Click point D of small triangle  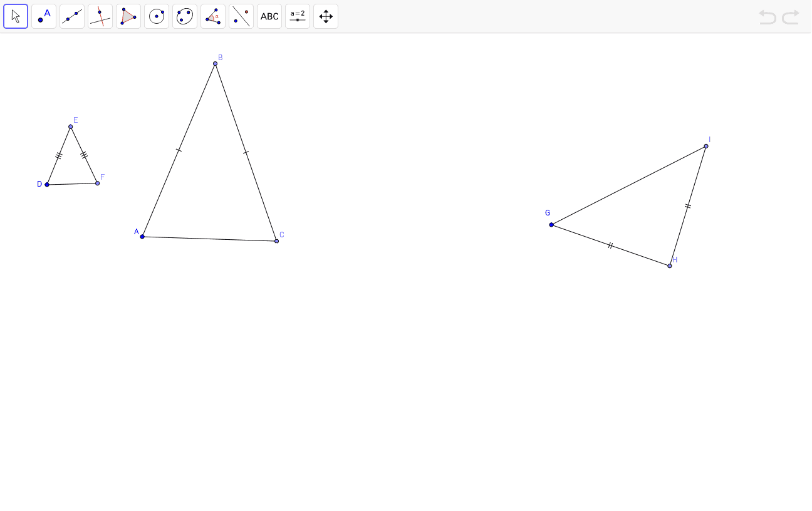pos(47,185)
